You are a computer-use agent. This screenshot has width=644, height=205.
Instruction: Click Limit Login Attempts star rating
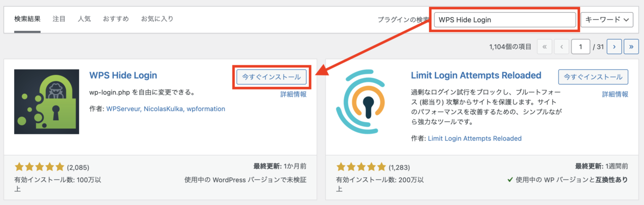[361, 167]
